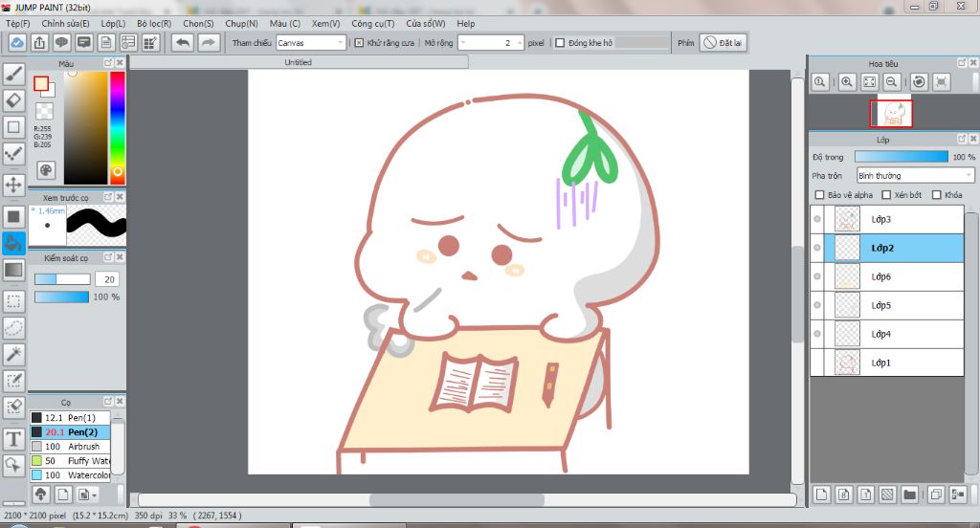Click the hue color strip in Màu panel
Image resolution: width=980 pixels, height=528 pixels.
(118, 127)
